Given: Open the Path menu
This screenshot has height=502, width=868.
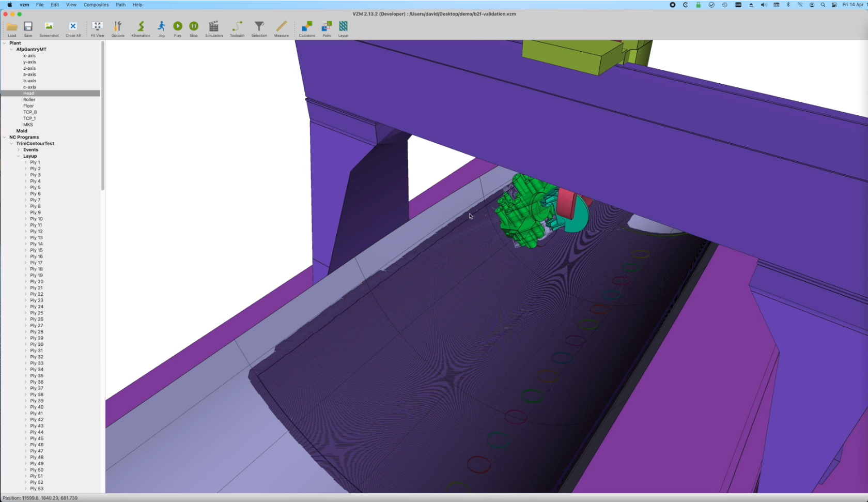Looking at the screenshot, I should coord(120,5).
